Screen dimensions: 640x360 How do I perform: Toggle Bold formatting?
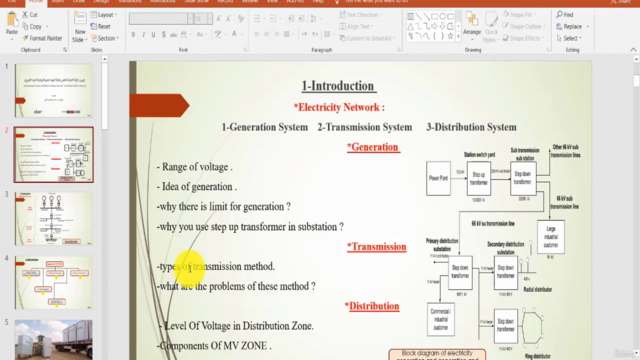[x=133, y=35]
